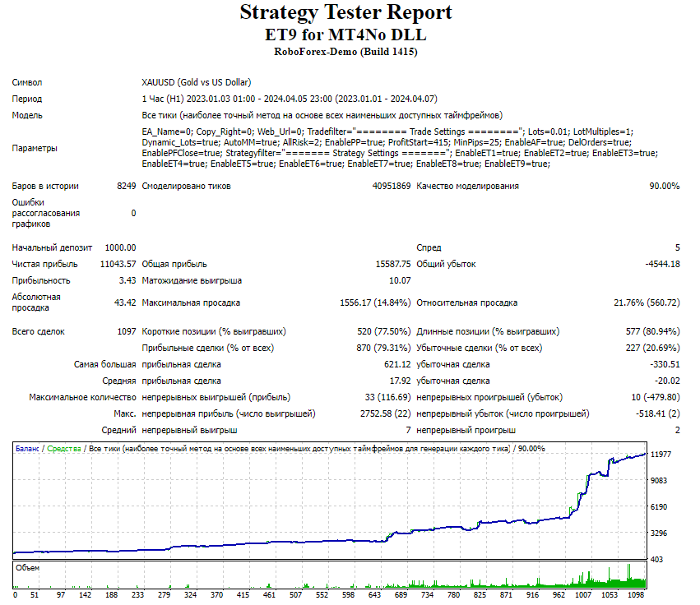Click the Спред value 5
The height and width of the screenshot is (605, 700).
pos(677,247)
